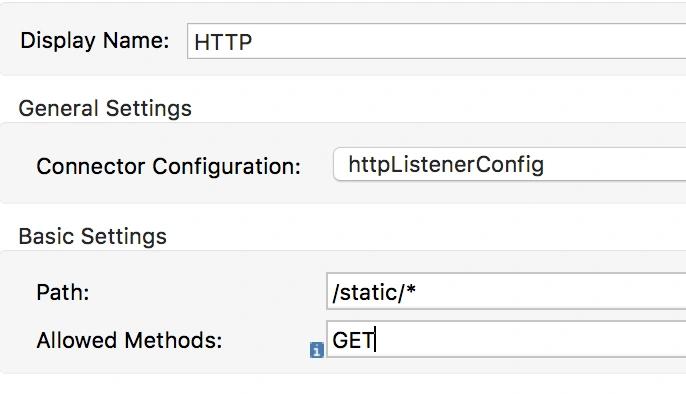686x394 pixels.
Task: Click the GET text in Allowed Methods
Action: (x=354, y=340)
